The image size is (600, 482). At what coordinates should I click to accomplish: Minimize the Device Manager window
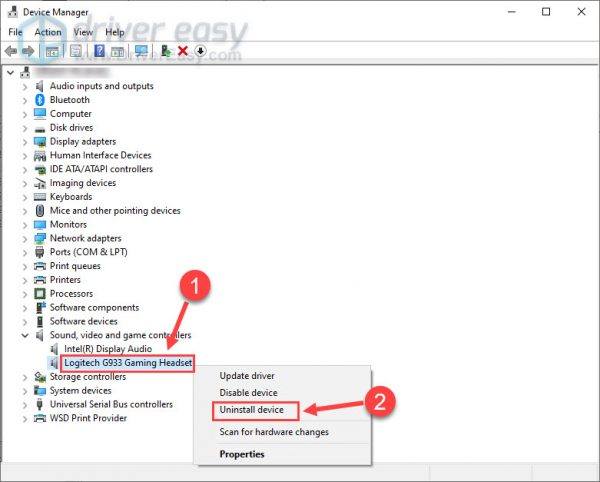[x=512, y=12]
